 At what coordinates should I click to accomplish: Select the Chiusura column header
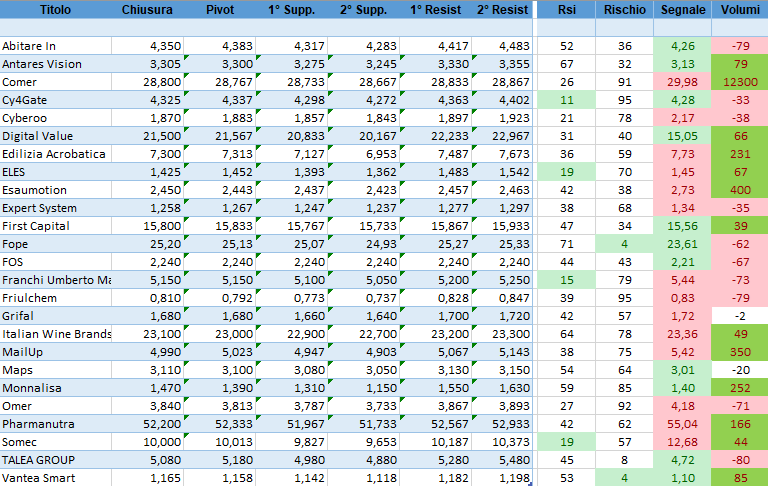point(147,10)
